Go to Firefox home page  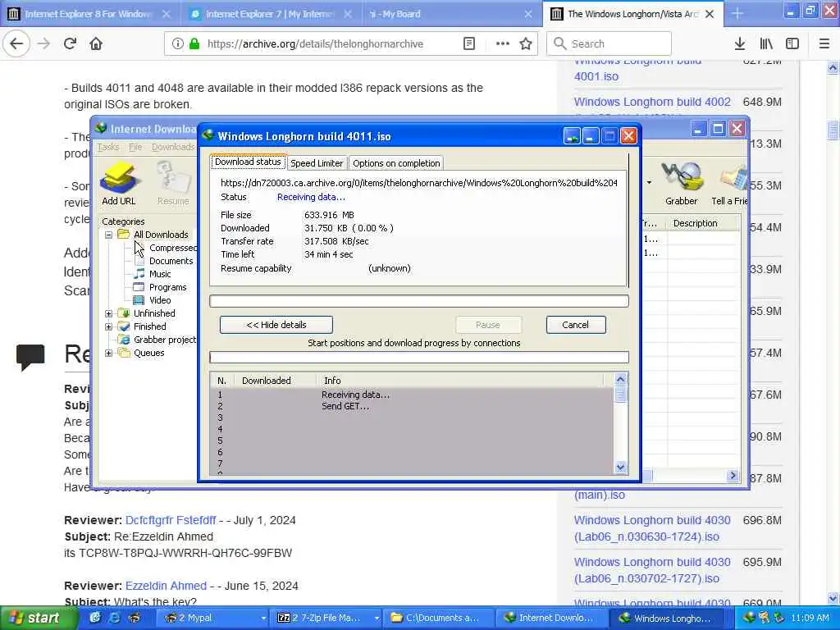tap(96, 43)
